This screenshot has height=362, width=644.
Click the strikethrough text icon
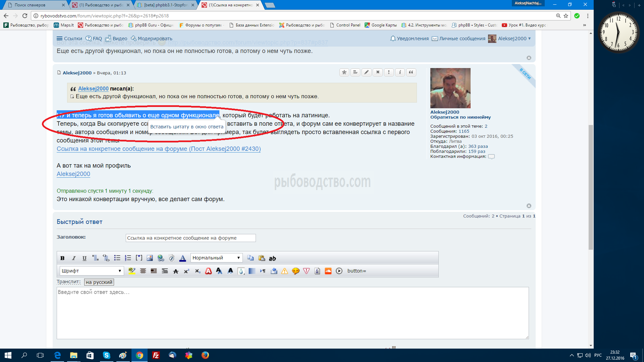[x=176, y=271]
